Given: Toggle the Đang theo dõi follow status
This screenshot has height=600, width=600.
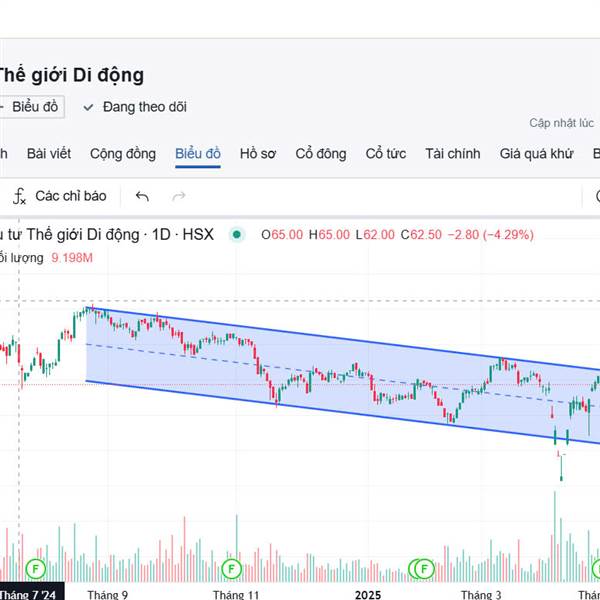Looking at the screenshot, I should pyautogui.click(x=135, y=107).
